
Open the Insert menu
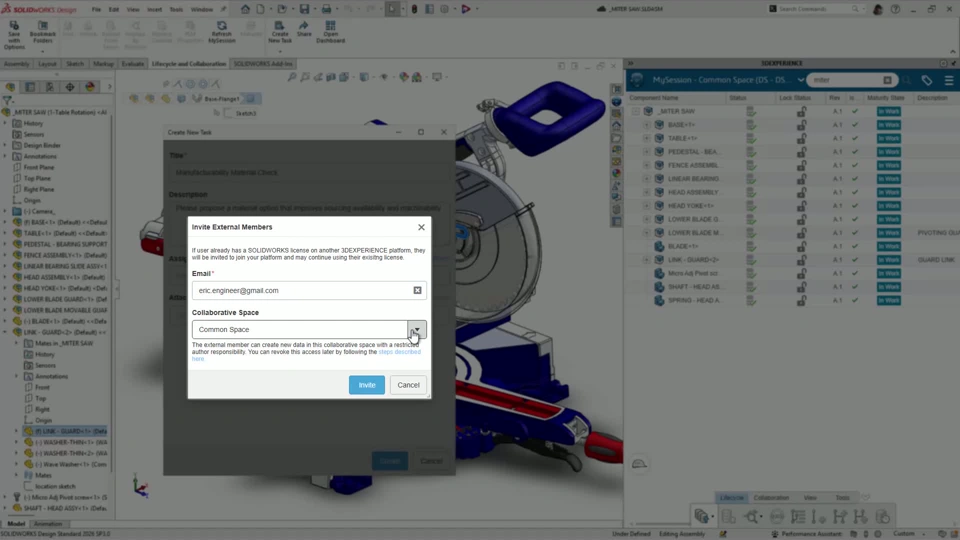point(154,9)
